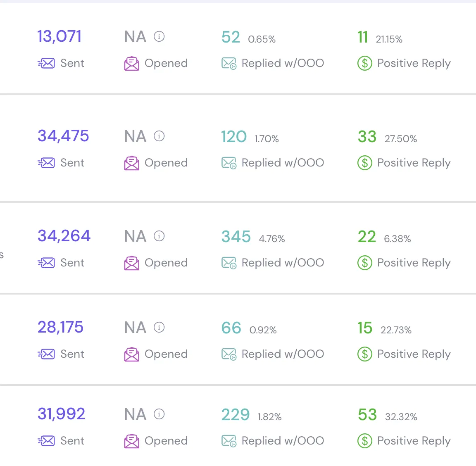Click the info icon beside NA in the 34,264 row
This screenshot has height=466, width=476.
159,236
